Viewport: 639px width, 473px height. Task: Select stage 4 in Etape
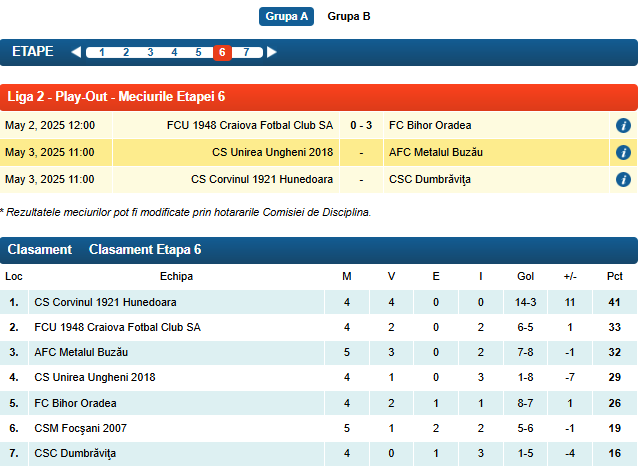[174, 53]
